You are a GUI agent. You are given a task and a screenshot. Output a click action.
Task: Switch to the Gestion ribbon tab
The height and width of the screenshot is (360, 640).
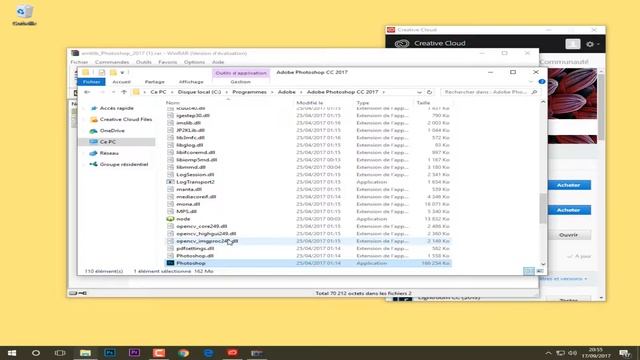240,82
